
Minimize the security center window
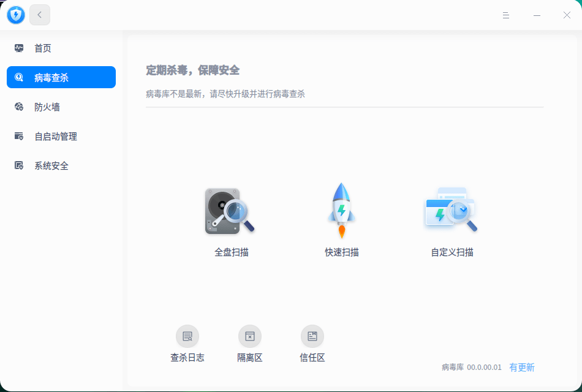[x=535, y=15]
